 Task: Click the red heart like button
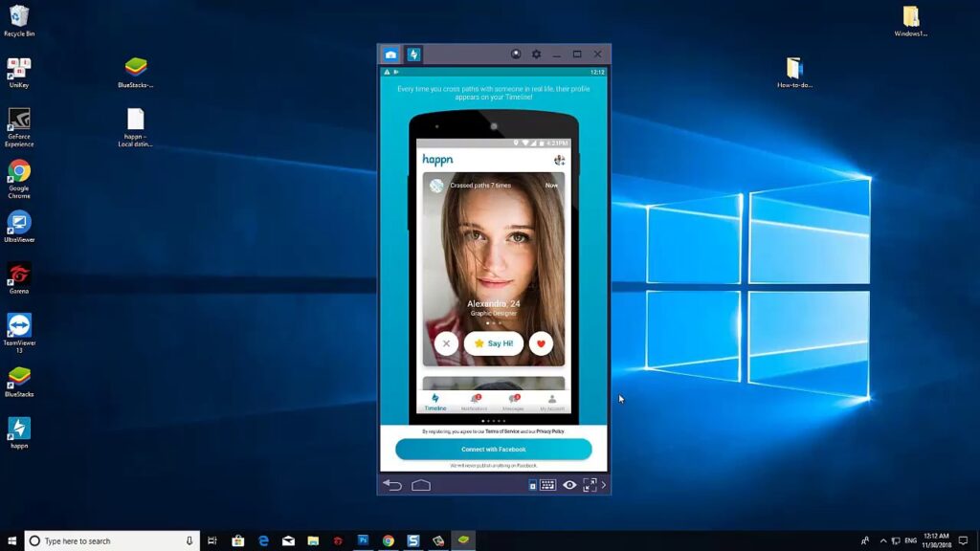[x=542, y=343]
